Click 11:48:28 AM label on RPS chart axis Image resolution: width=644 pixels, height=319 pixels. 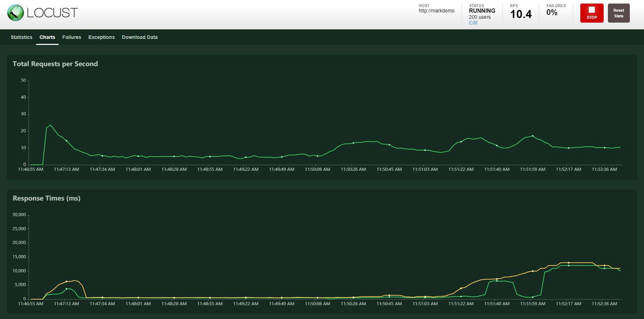tap(174, 169)
